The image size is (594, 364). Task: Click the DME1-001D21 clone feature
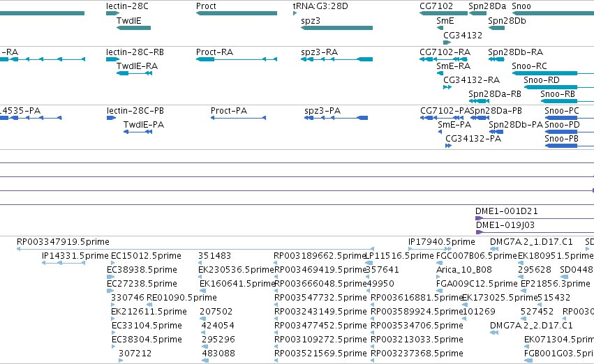(x=535, y=218)
